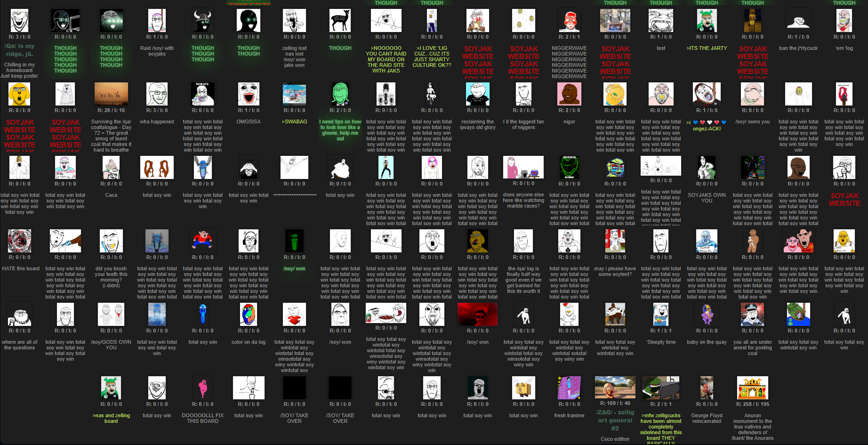Click the ">NOOOOOO YOU CANT RAID MY BOARD" text

tap(386, 59)
